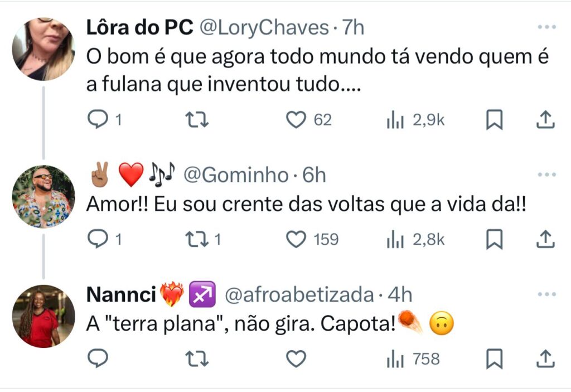Image resolution: width=571 pixels, height=392 pixels.
Task: Bookmark Nannci's terra plana tweet
Action: [494, 360]
